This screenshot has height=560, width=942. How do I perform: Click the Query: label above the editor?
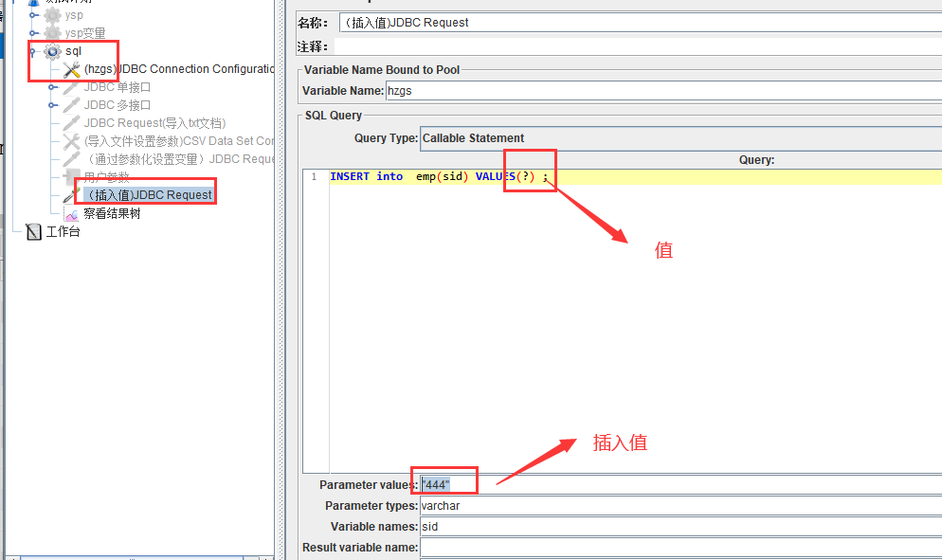[756, 160]
